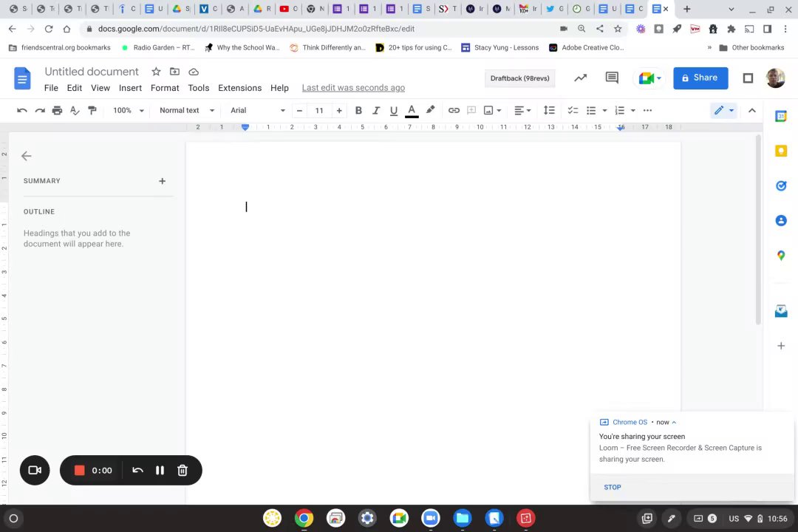Insert a checklist

pyautogui.click(x=573, y=111)
